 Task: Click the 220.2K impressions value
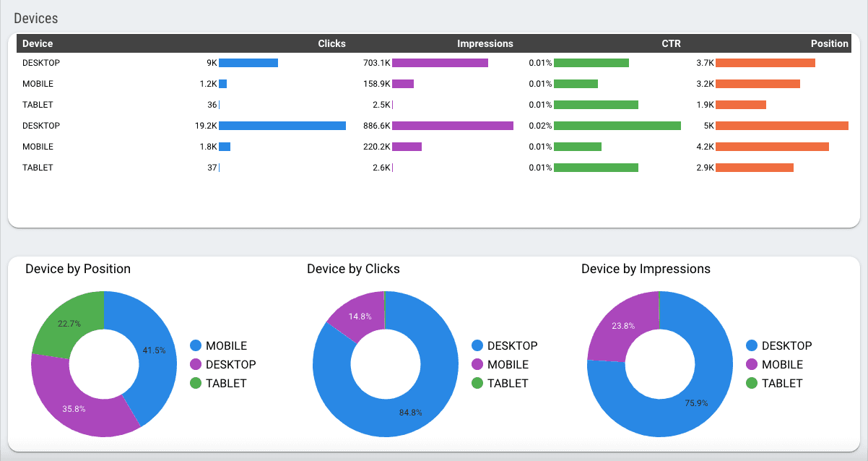pyautogui.click(x=377, y=147)
